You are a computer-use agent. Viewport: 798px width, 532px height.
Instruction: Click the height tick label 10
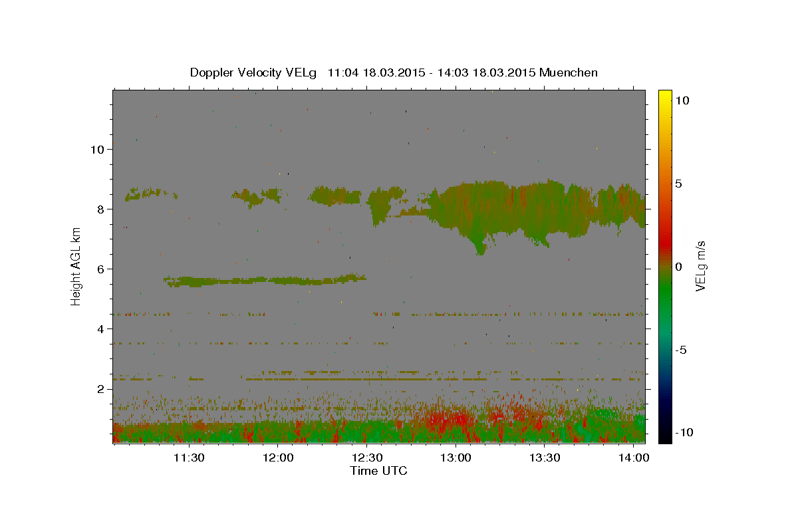[98, 149]
